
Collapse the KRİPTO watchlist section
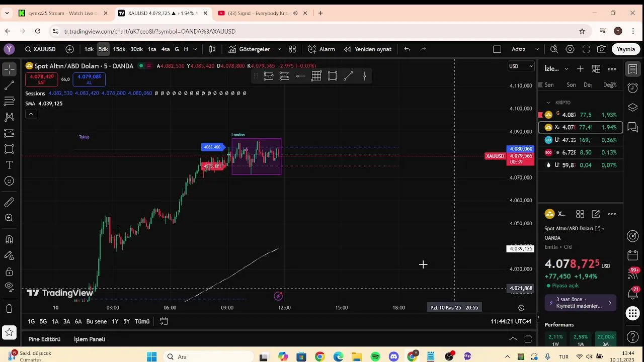[548, 103]
